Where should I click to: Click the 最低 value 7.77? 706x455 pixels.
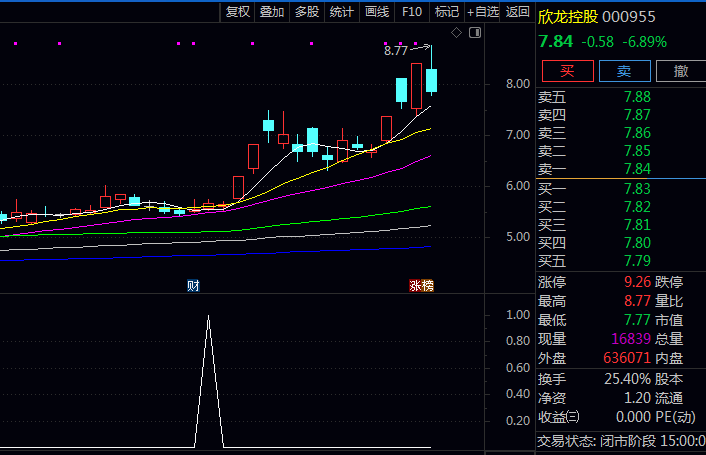point(637,320)
